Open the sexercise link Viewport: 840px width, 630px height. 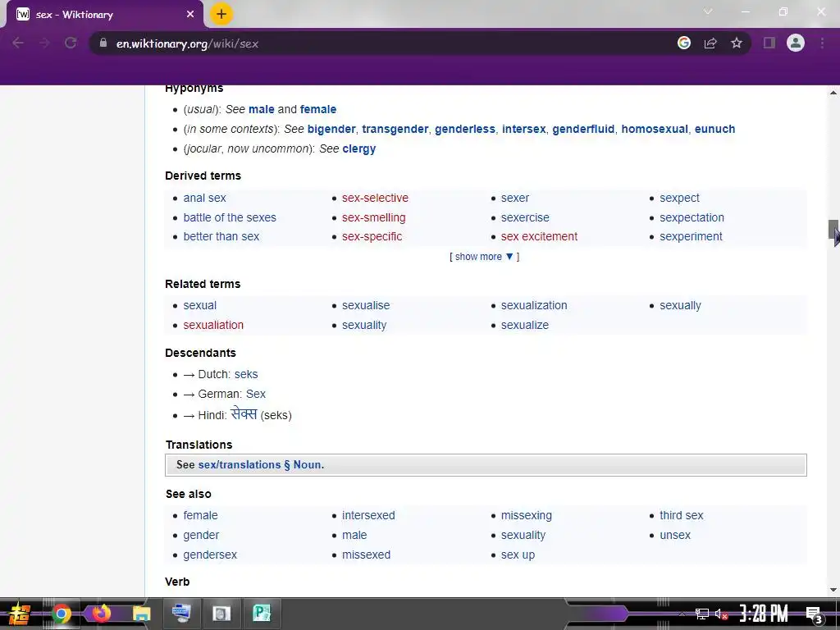525,217
